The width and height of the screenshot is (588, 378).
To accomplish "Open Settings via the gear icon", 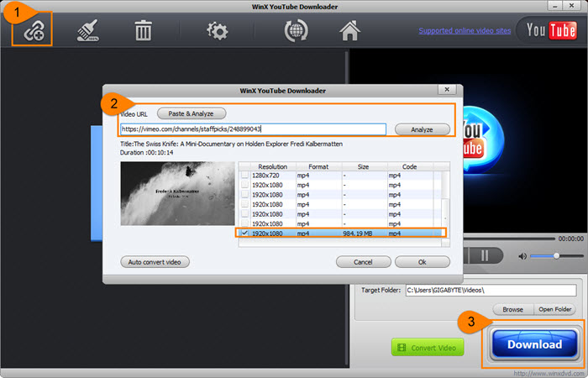I will pos(217,31).
